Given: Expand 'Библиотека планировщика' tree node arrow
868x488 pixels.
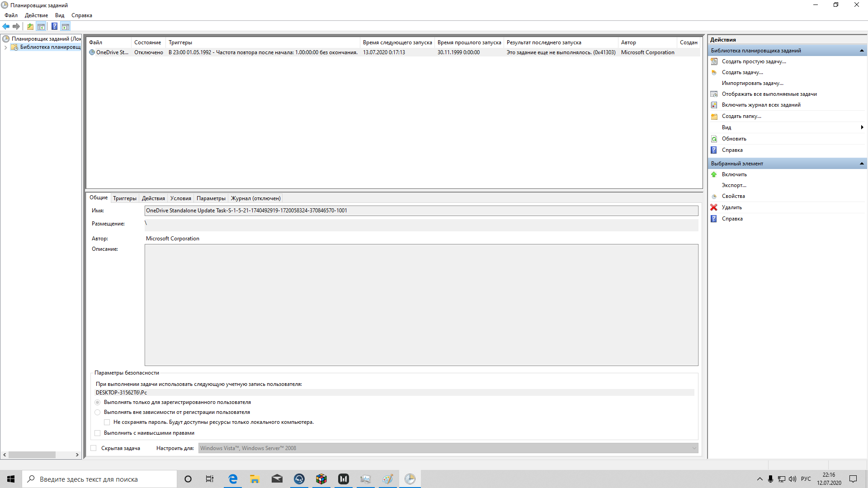Looking at the screenshot, I should click(x=5, y=47).
